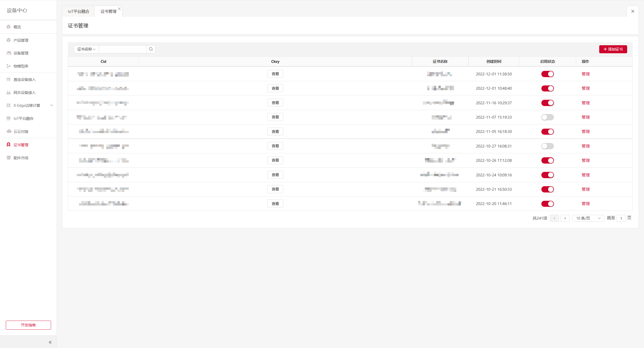Click the 添加证书 button
Image resolution: width=644 pixels, height=348 pixels.
pos(613,49)
